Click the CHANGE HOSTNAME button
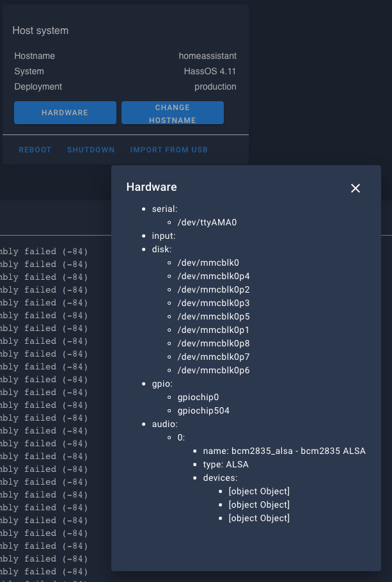 173,113
